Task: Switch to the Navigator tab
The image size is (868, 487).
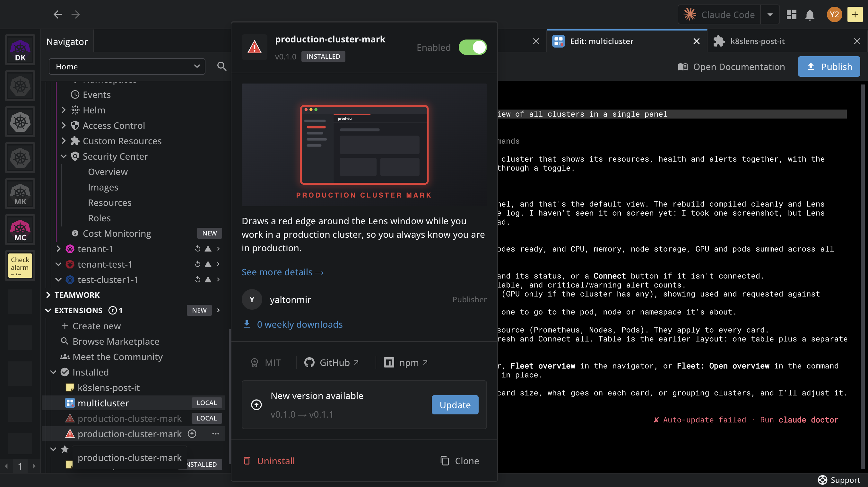Action: coord(67,41)
